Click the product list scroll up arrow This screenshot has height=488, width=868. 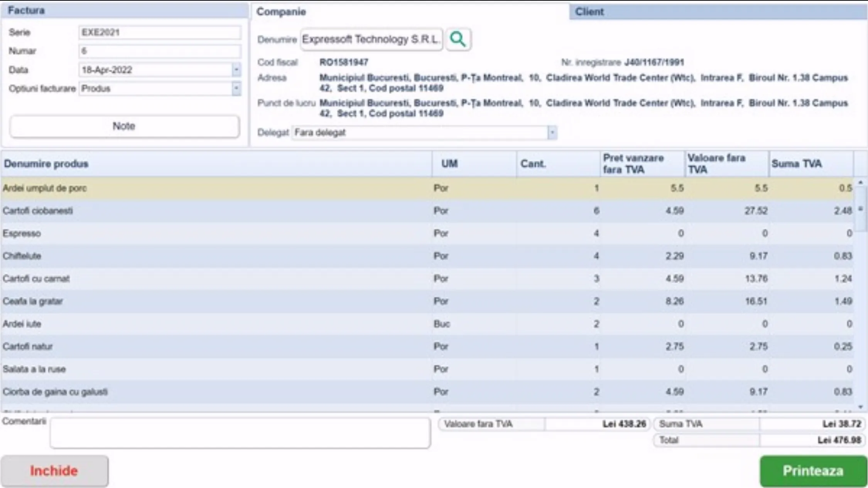pos(860,182)
